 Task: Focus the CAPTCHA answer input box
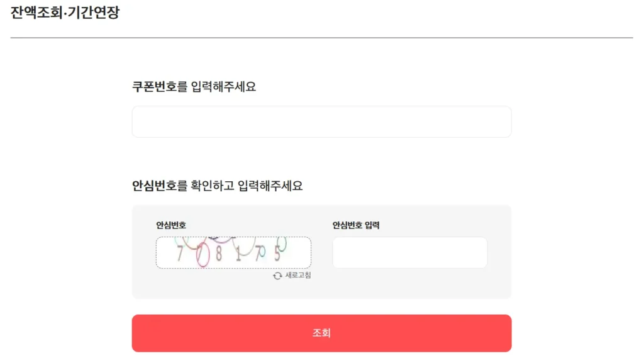(x=409, y=252)
